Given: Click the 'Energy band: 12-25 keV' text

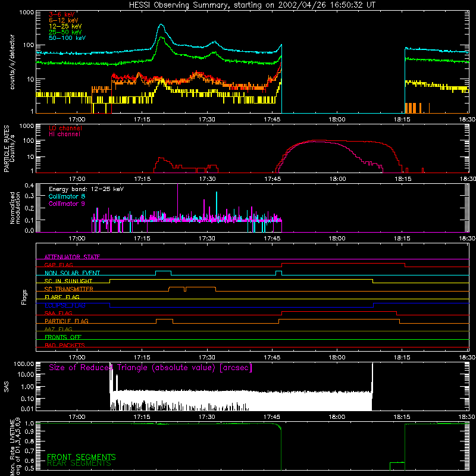Looking at the screenshot, I should click(x=86, y=189).
